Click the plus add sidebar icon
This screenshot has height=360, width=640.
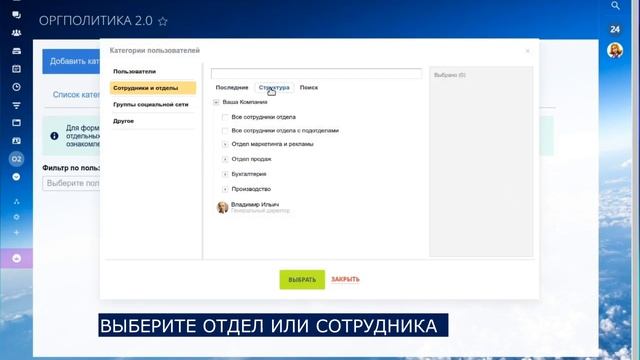(x=16, y=233)
